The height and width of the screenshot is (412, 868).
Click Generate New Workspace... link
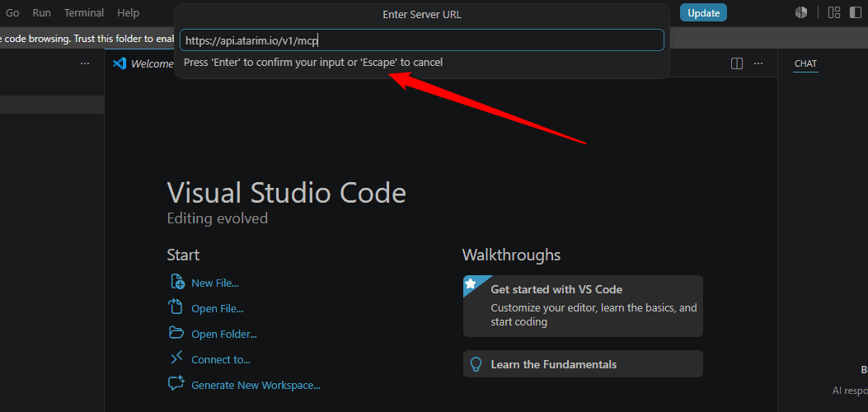tap(256, 385)
